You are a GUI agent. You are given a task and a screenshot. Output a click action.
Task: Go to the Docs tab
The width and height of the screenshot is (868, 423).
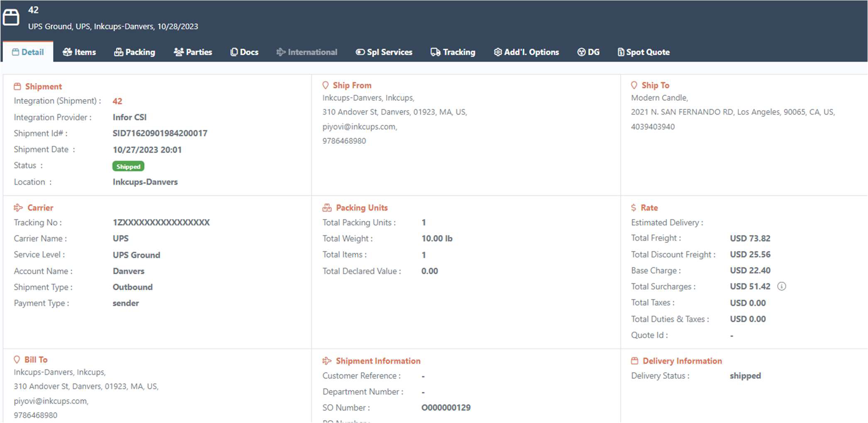[245, 52]
